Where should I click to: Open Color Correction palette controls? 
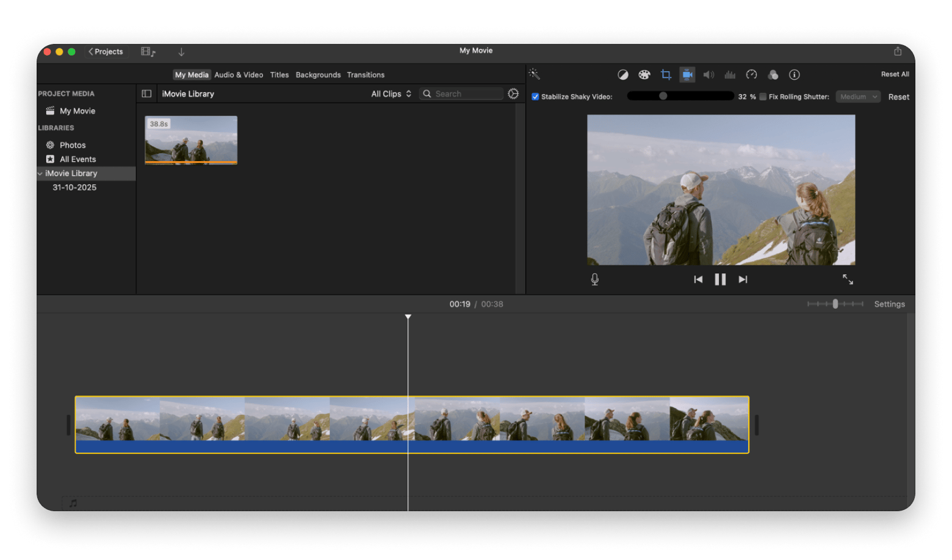point(644,74)
